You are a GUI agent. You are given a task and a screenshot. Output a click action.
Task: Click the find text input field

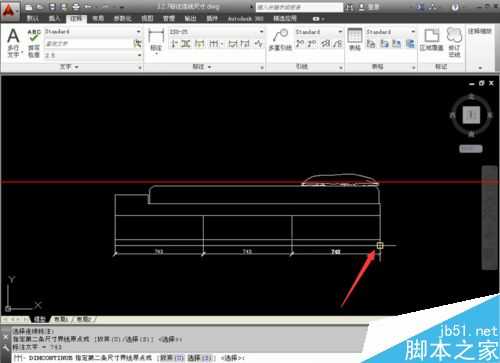[x=89, y=44]
